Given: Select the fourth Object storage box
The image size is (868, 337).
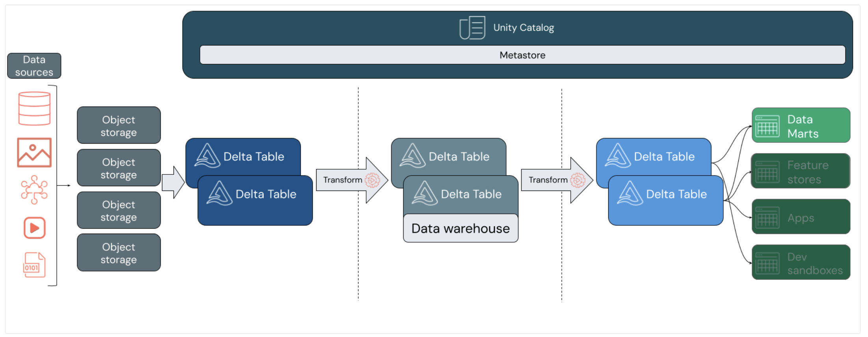Looking at the screenshot, I should pyautogui.click(x=119, y=253).
